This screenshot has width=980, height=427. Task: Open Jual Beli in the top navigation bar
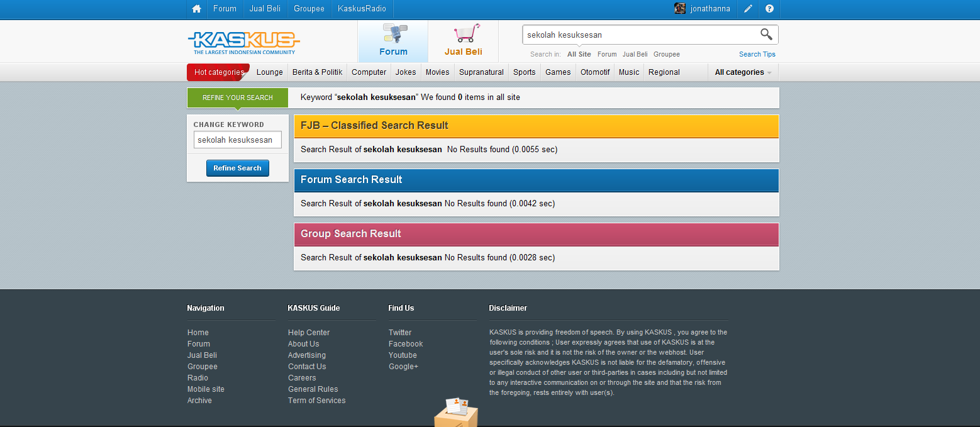(265, 9)
